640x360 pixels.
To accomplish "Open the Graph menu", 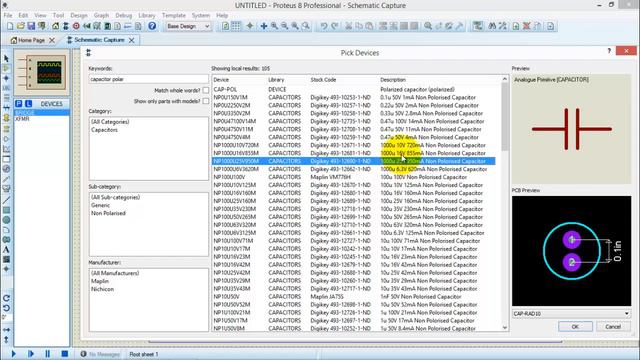I will point(101,15).
